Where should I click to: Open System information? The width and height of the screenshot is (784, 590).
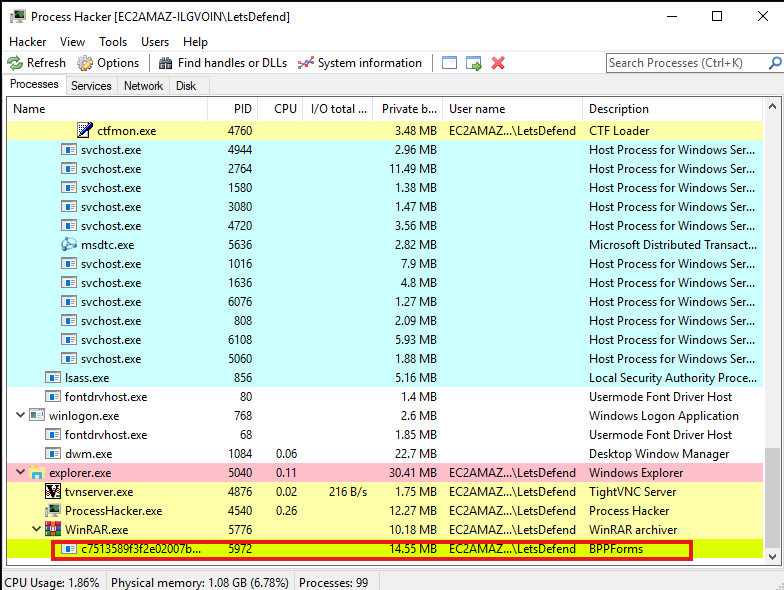click(x=360, y=63)
